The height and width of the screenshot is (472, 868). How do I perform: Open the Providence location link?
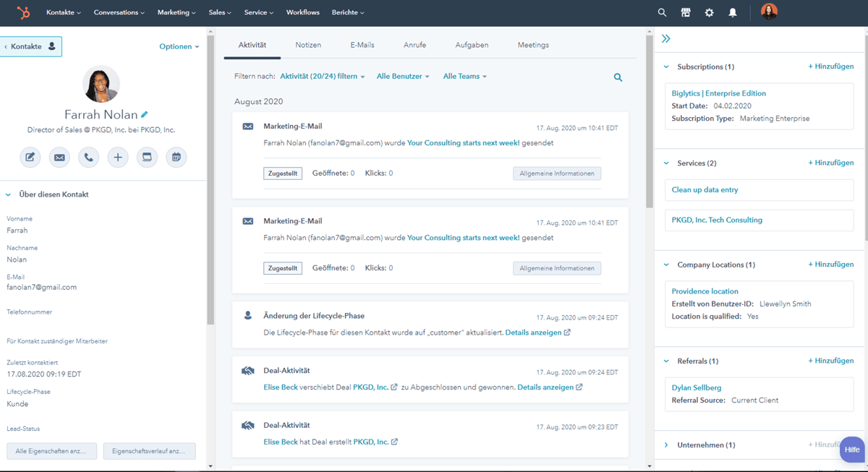(x=705, y=291)
